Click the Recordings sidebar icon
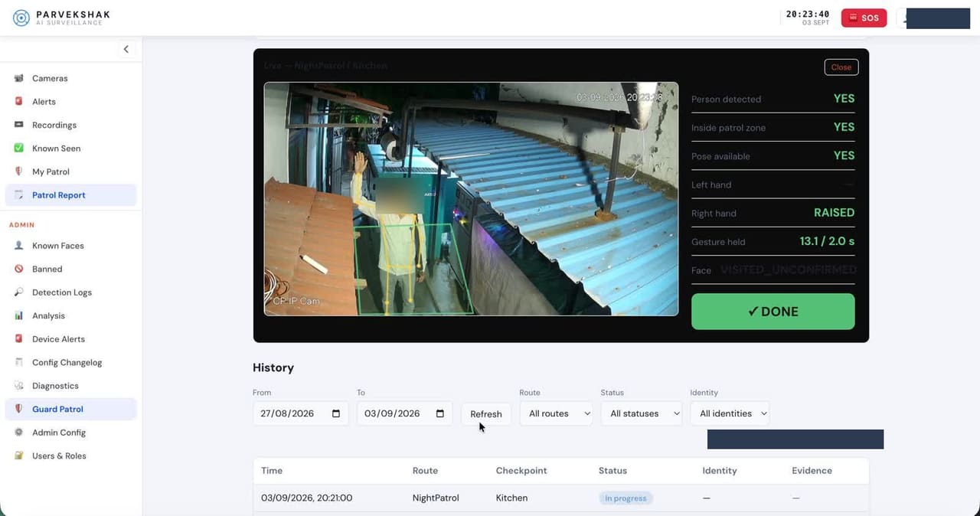This screenshot has width=980, height=516. (x=18, y=125)
